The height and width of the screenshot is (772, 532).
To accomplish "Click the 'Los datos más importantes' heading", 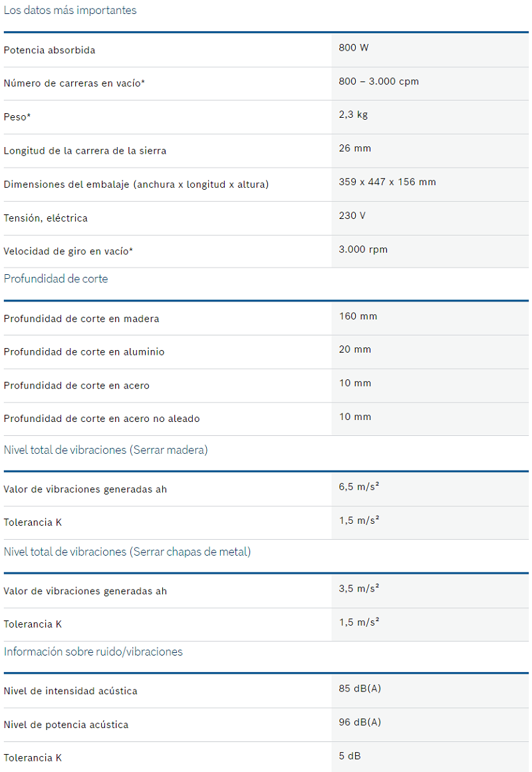I will pyautogui.click(x=70, y=11).
